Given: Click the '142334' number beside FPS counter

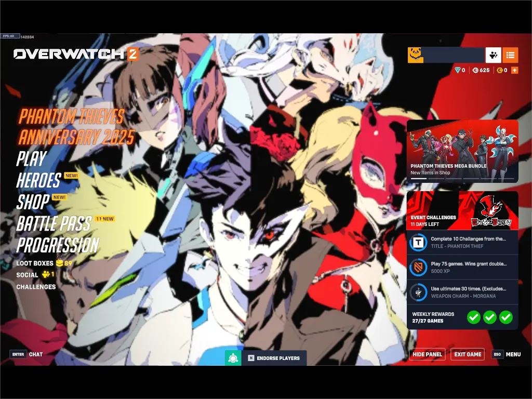Looking at the screenshot, I should [x=27, y=37].
